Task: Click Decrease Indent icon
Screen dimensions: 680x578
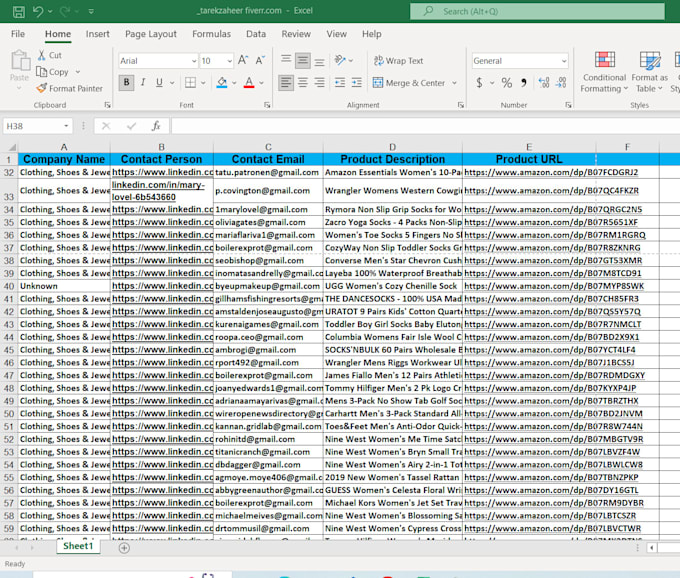Action: [340, 82]
